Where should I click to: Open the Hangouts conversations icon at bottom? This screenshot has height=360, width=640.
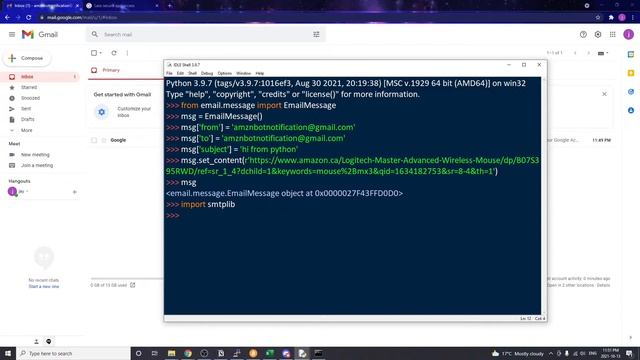[x=49, y=342]
